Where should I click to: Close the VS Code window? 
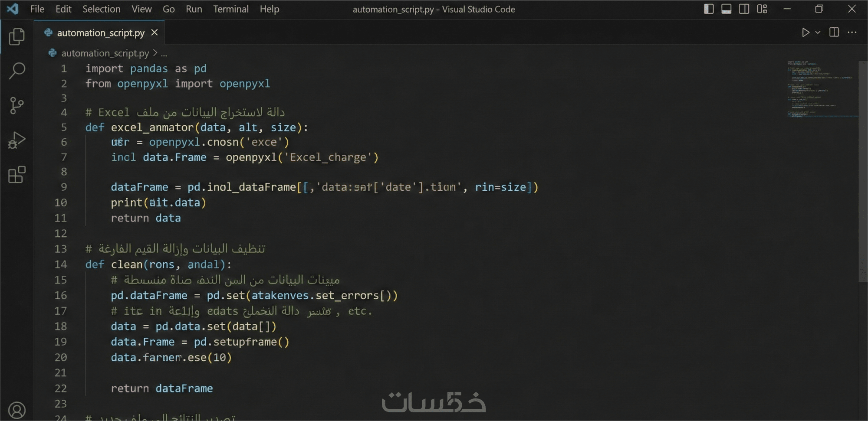click(x=852, y=9)
